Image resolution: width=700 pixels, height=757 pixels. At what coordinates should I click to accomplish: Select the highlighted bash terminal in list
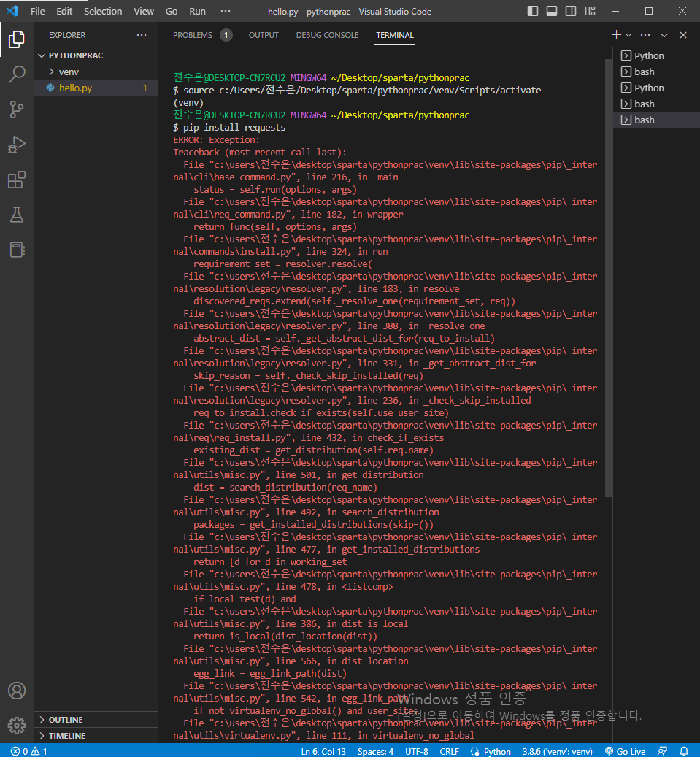coord(656,120)
